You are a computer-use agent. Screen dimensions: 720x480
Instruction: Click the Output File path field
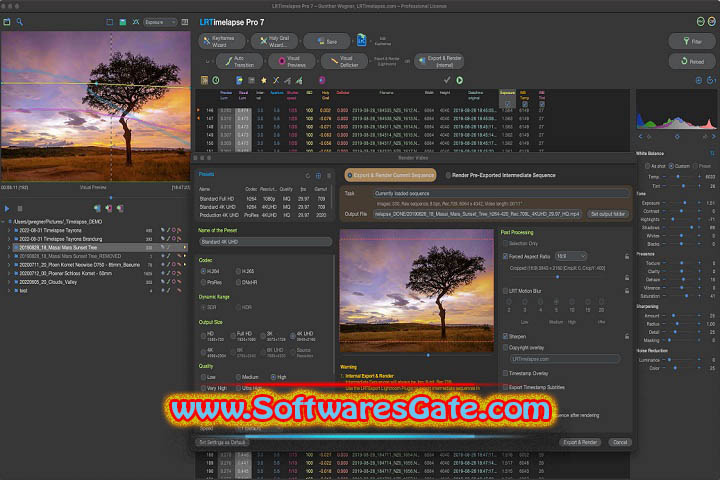(477, 214)
